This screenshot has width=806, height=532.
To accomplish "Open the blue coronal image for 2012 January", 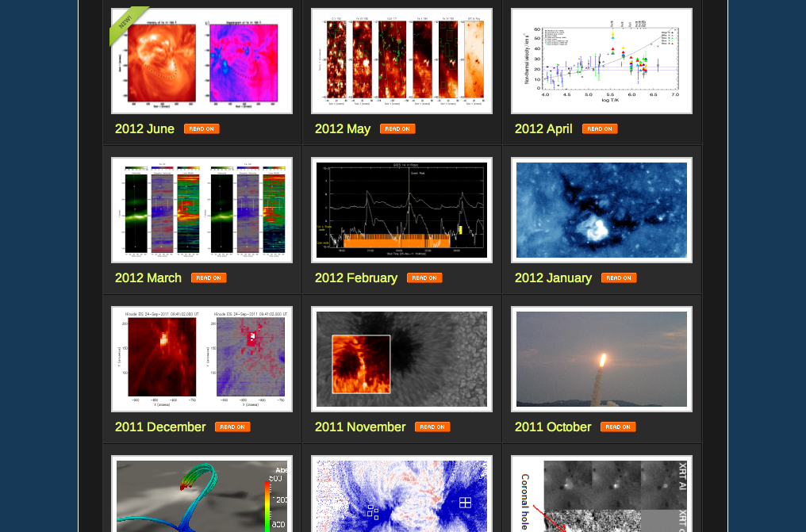I will point(601,210).
